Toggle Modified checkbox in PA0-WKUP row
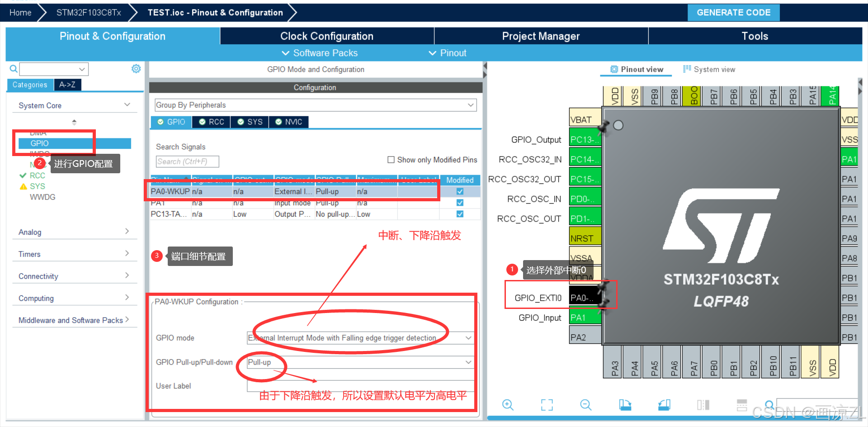868x427 pixels. [x=460, y=191]
